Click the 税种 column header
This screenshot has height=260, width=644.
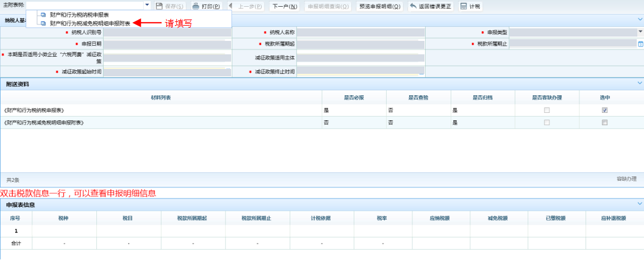pos(65,218)
